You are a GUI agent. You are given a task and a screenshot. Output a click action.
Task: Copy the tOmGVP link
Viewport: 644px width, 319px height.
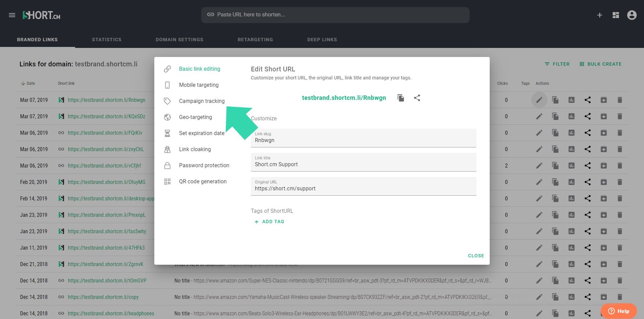pos(555,280)
